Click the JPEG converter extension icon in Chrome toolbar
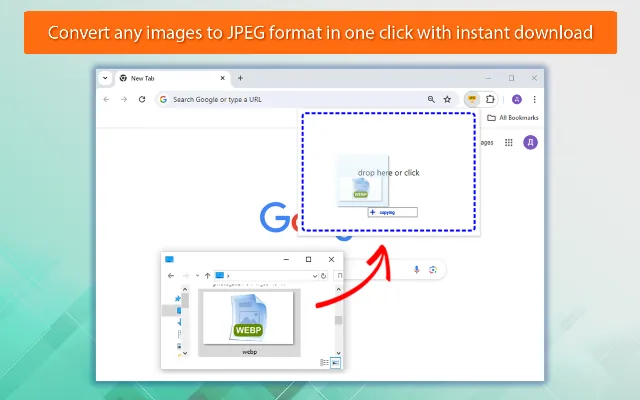640x400 pixels. 472,99
